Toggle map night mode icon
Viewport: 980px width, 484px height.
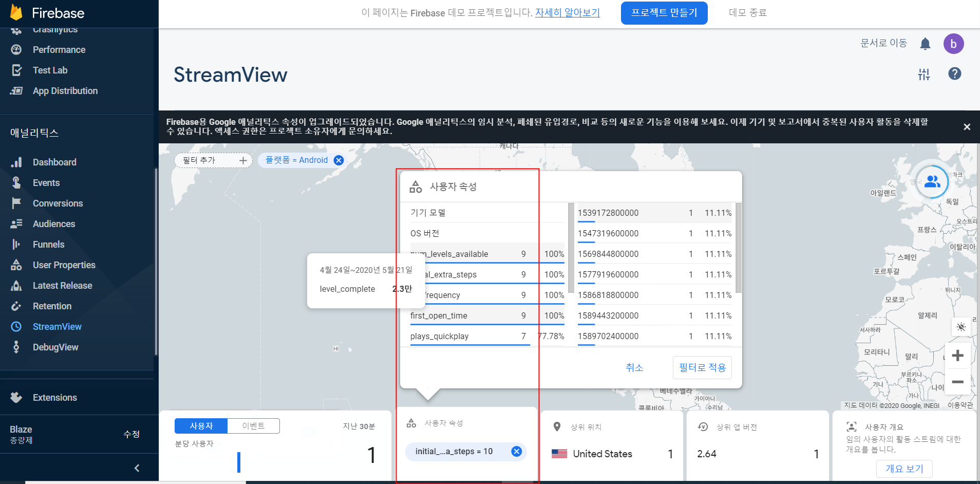961,327
